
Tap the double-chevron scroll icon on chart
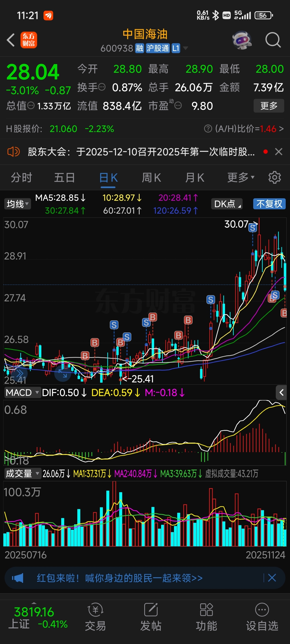coord(19,373)
